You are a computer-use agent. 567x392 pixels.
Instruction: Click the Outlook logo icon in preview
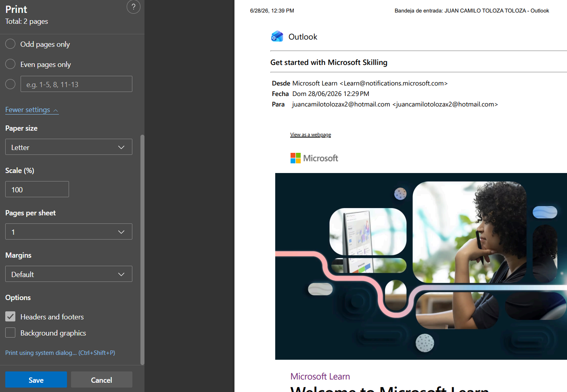(x=277, y=37)
